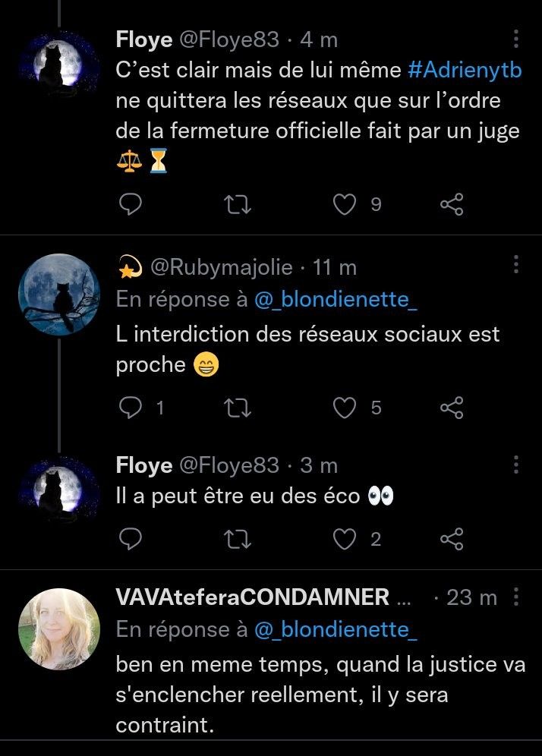Retweet Floye's 'des éco' tweet
The image size is (542, 756).
(x=240, y=539)
